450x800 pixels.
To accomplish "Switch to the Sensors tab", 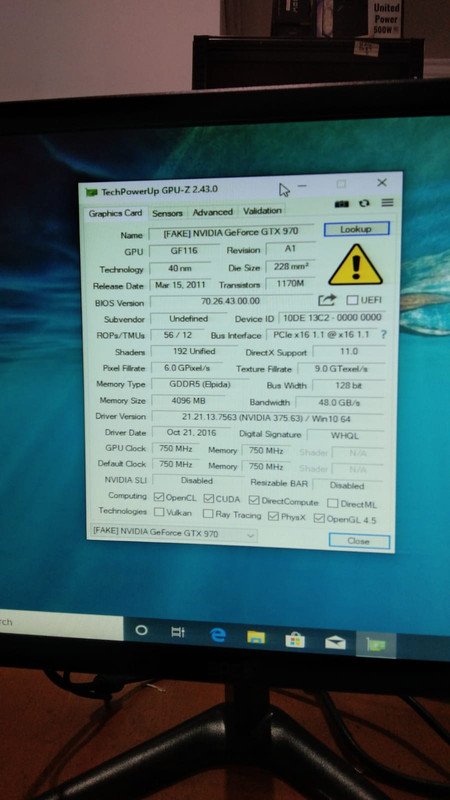I will [x=167, y=213].
